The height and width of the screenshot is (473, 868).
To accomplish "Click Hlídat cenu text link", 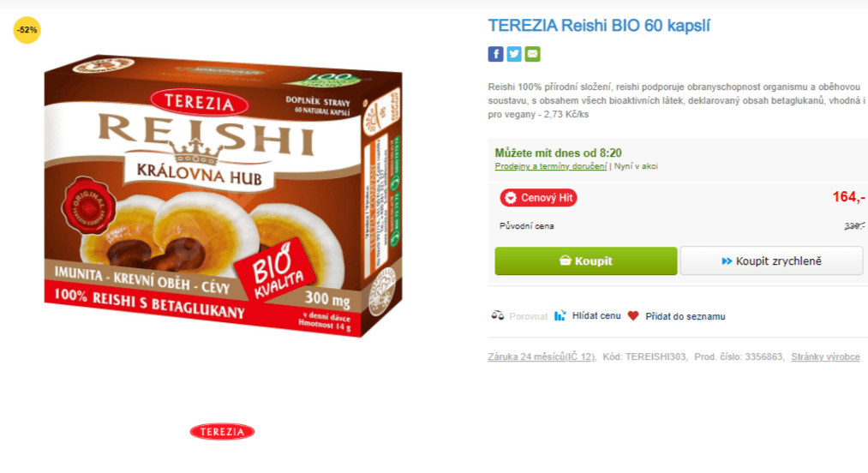I will (596, 315).
